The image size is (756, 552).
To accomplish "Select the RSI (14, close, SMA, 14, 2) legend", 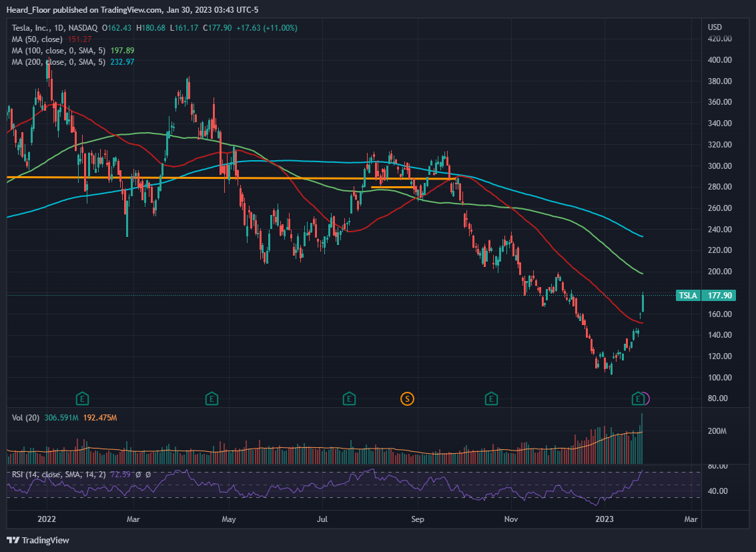I will [x=59, y=475].
